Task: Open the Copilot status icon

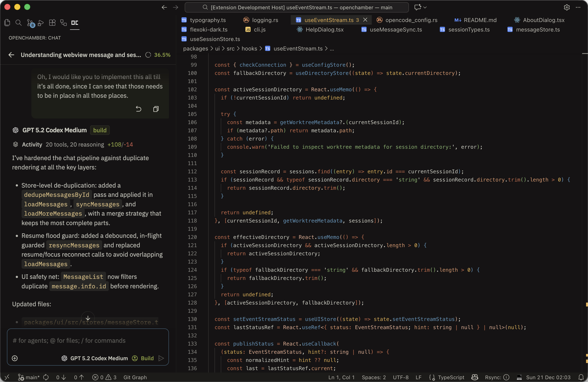Action: tap(475, 377)
